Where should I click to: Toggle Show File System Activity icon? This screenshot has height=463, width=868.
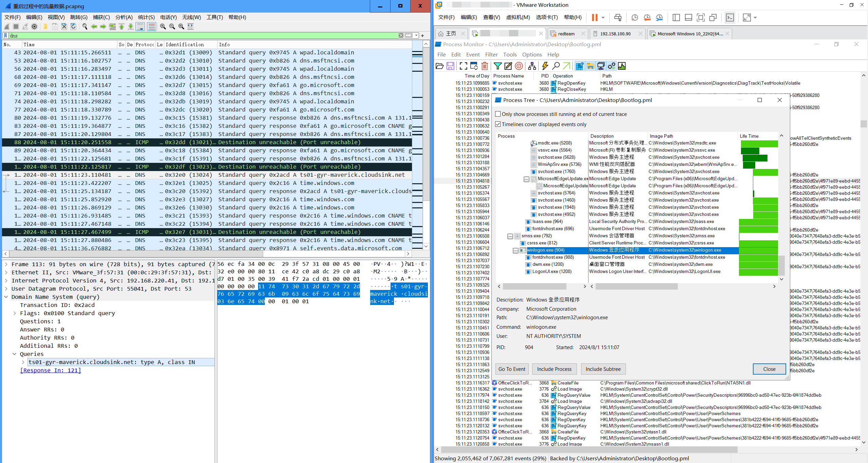(590, 66)
